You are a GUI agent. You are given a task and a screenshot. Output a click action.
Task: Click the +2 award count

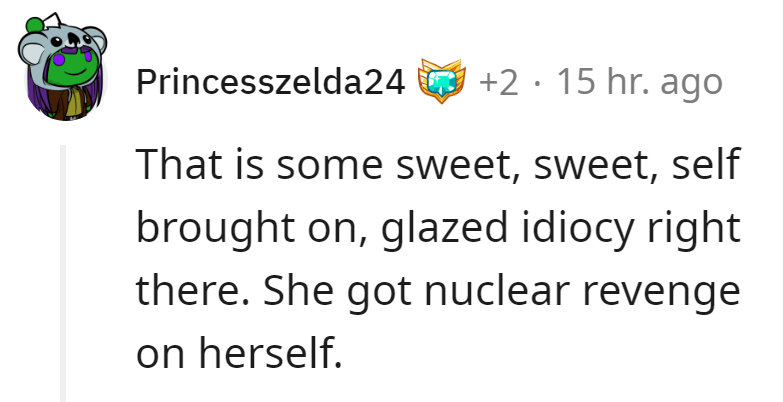498,82
